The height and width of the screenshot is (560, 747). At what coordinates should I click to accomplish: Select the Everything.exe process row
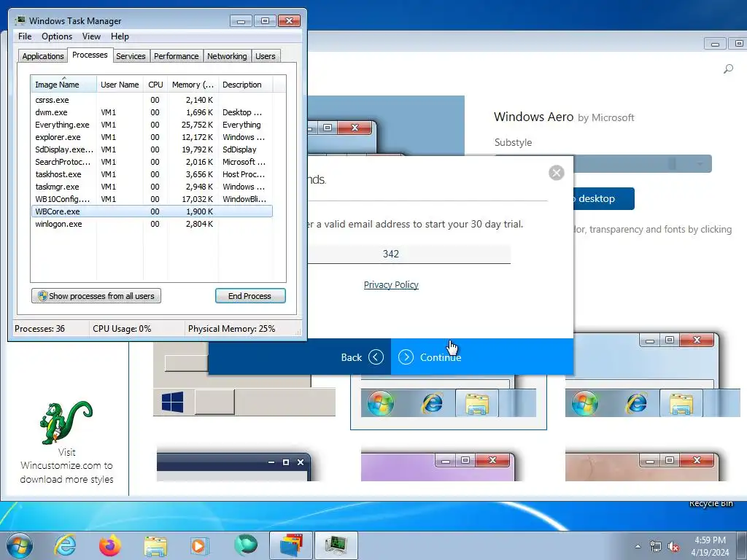[152, 125]
